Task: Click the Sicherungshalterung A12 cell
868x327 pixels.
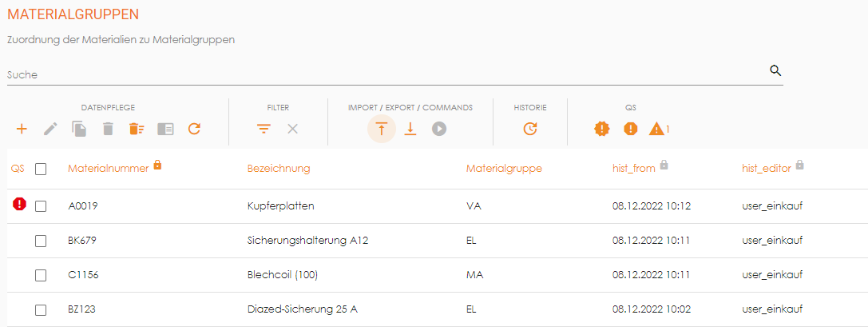Action: 307,241
